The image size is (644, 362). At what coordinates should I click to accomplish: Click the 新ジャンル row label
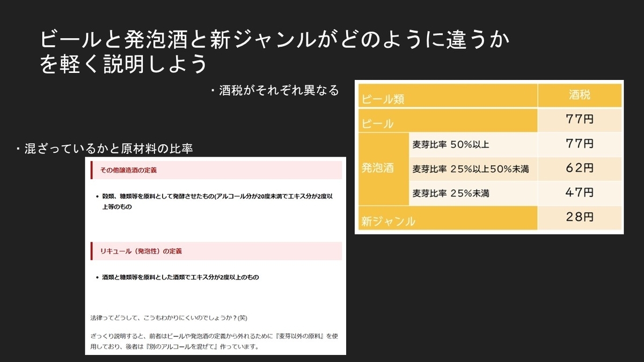[448, 218]
